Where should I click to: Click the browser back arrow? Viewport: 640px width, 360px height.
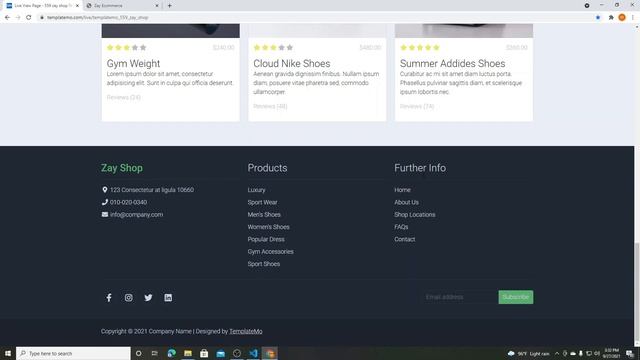tap(7, 18)
